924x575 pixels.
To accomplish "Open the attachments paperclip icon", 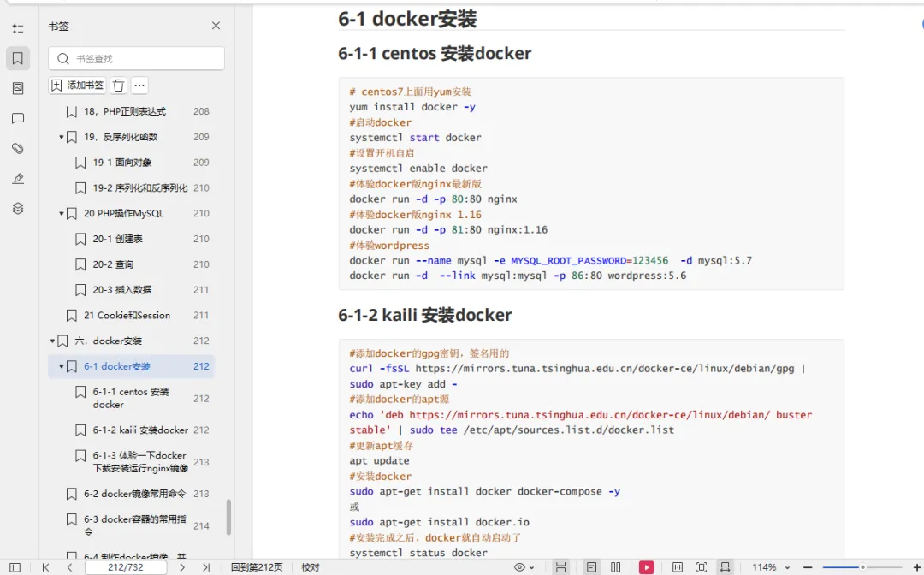I will click(x=18, y=149).
